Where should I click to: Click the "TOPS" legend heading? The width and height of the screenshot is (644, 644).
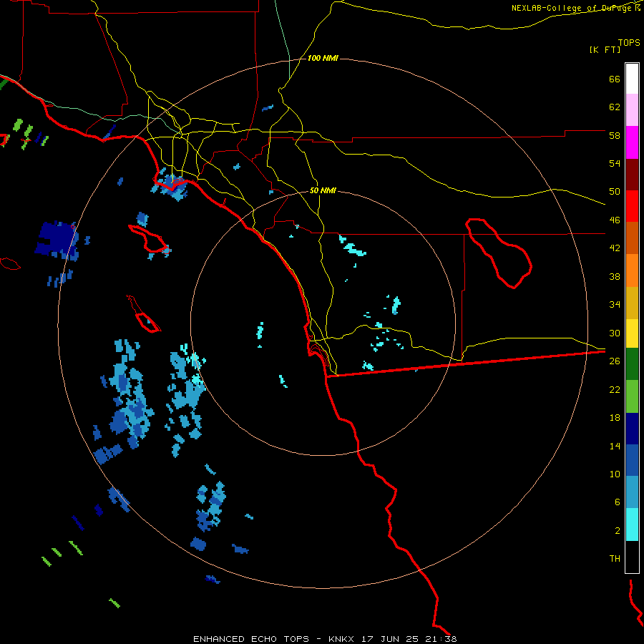click(629, 42)
